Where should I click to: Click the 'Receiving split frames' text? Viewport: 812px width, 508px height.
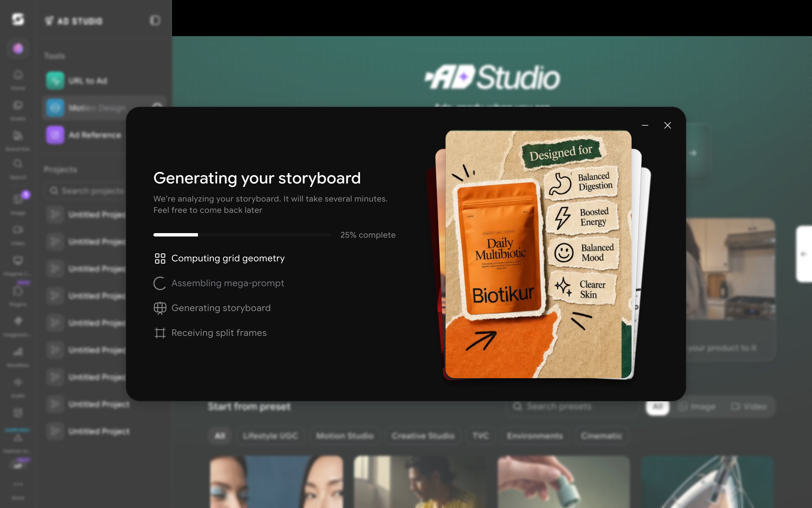pyautogui.click(x=219, y=333)
